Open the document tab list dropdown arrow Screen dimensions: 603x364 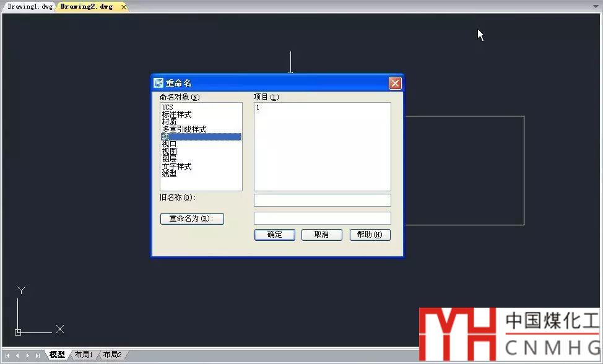pyautogui.click(x=596, y=7)
